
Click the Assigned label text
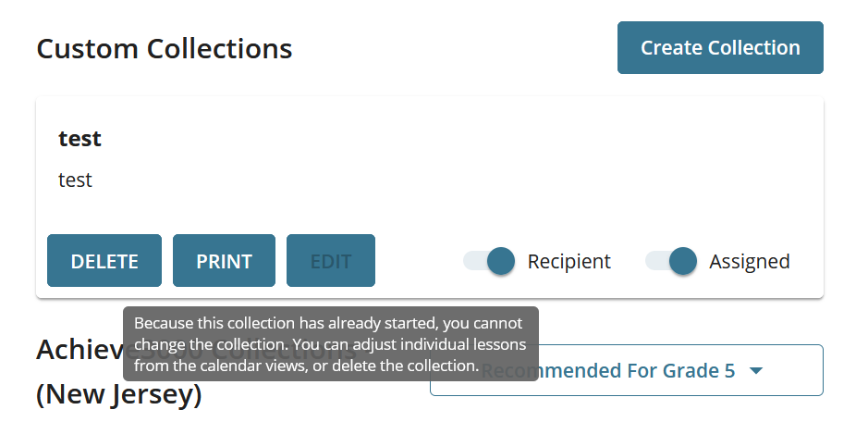pos(749,262)
